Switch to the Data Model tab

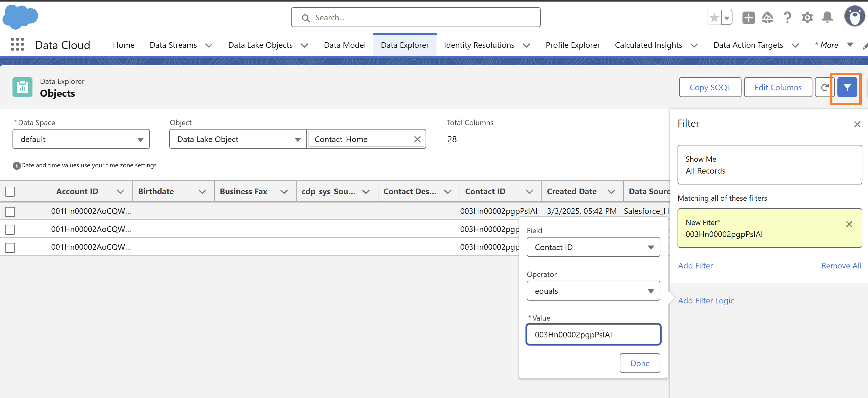point(344,45)
